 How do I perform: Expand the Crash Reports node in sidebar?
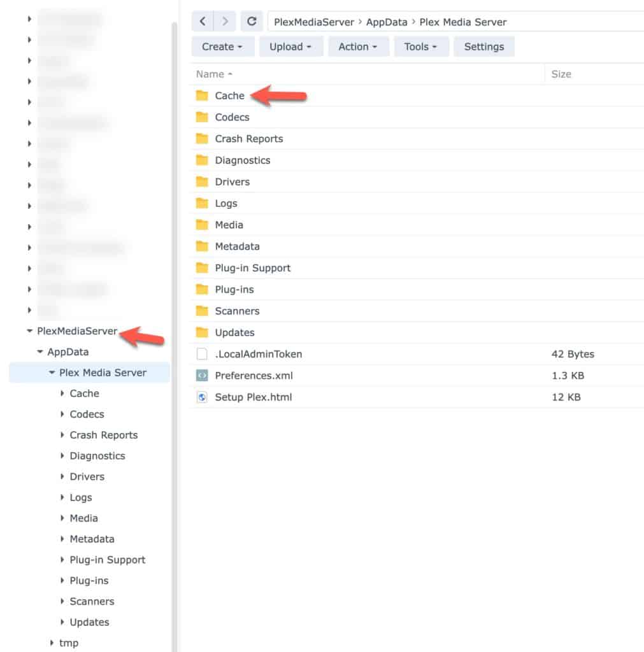tap(62, 435)
